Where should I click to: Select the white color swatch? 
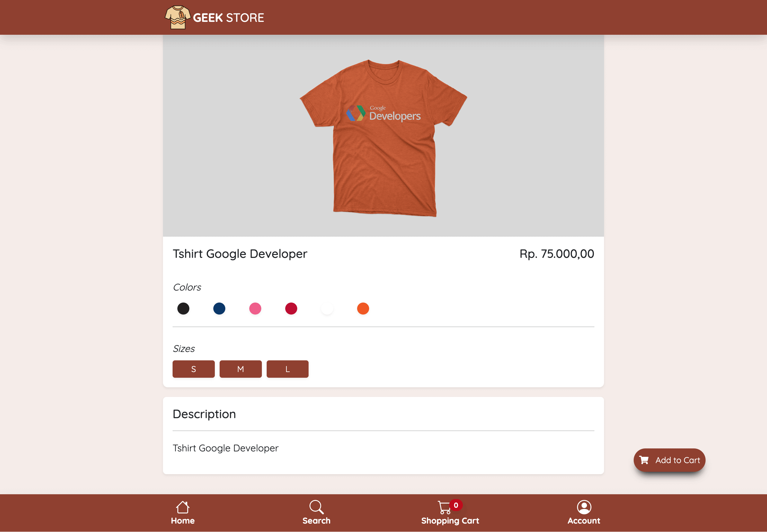(327, 308)
